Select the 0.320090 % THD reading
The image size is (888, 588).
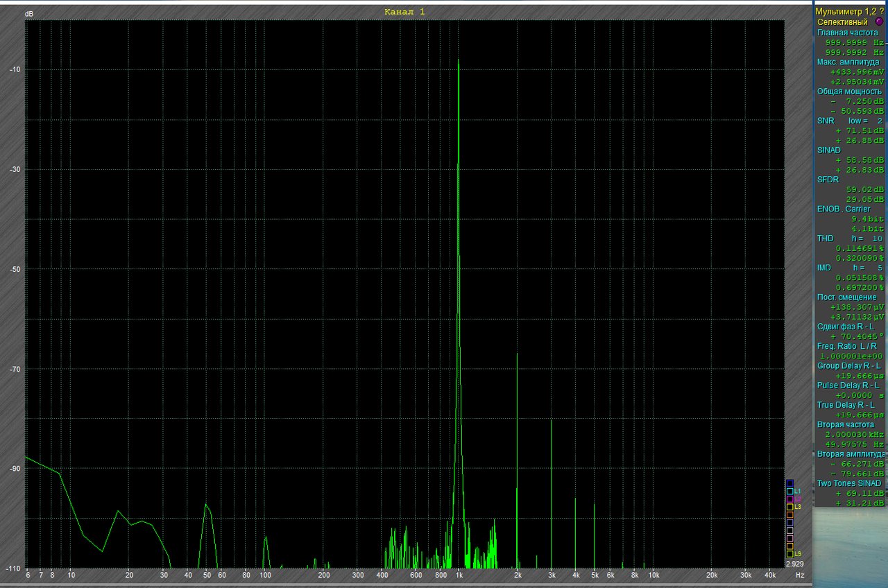860,257
